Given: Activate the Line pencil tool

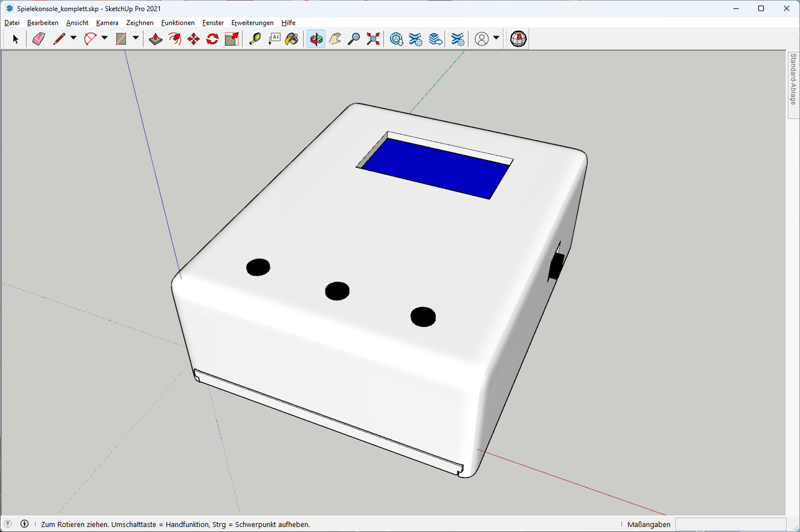Looking at the screenshot, I should pyautogui.click(x=59, y=39).
